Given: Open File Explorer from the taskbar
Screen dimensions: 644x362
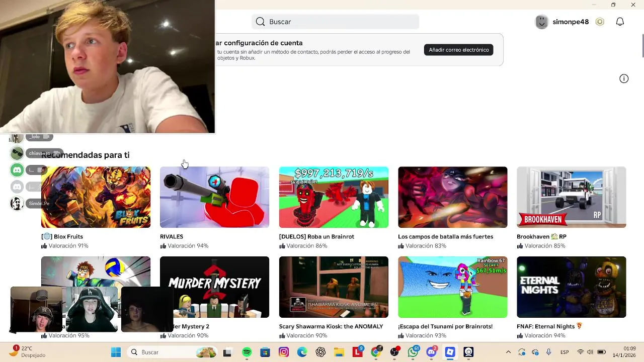Looking at the screenshot, I should click(339, 352).
